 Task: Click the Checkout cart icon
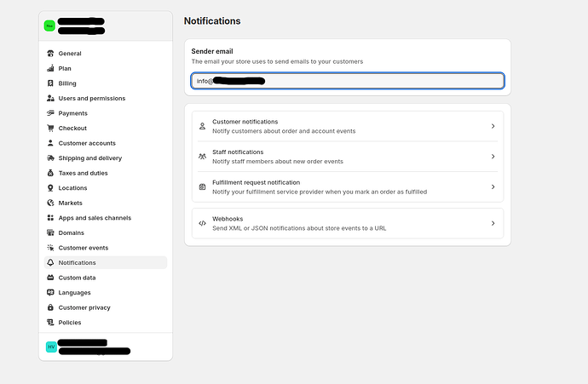pos(50,129)
